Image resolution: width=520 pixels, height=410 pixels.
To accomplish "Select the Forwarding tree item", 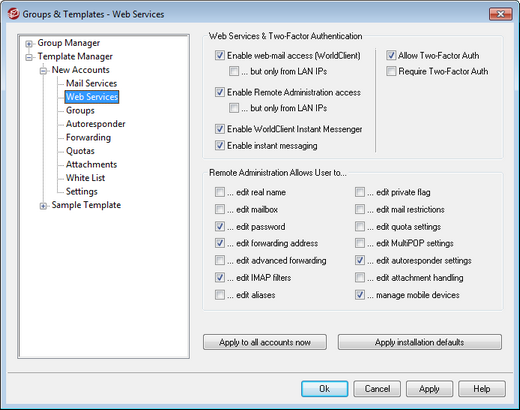I will click(88, 137).
